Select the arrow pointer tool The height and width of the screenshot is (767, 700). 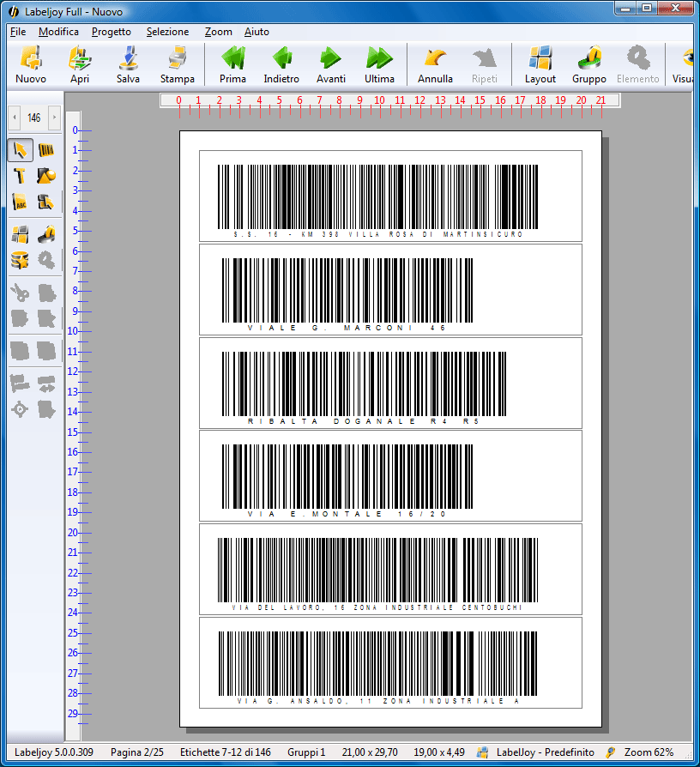click(x=20, y=149)
